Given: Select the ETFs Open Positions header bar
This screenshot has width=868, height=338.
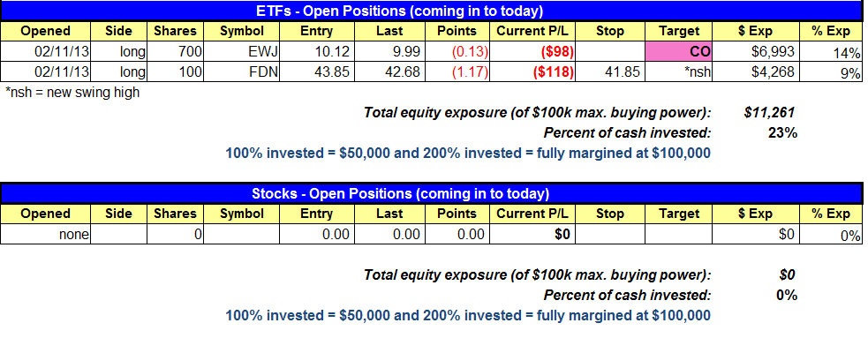Looking at the screenshot, I should pyautogui.click(x=431, y=11).
